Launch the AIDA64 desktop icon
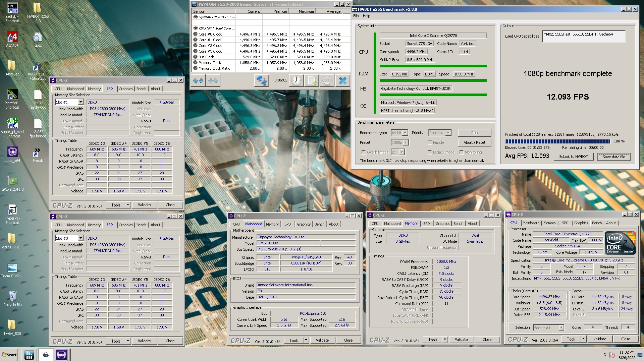 point(12,39)
